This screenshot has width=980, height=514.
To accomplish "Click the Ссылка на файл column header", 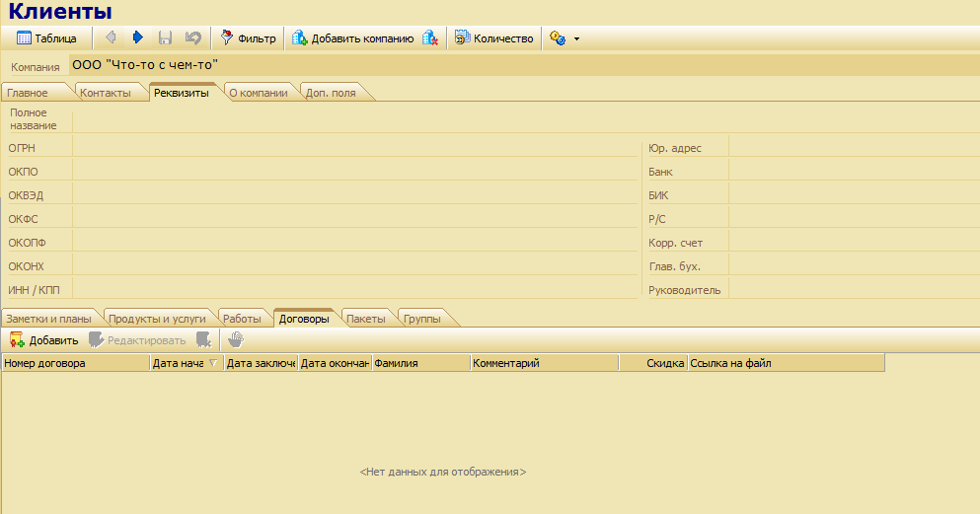I will point(787,363).
